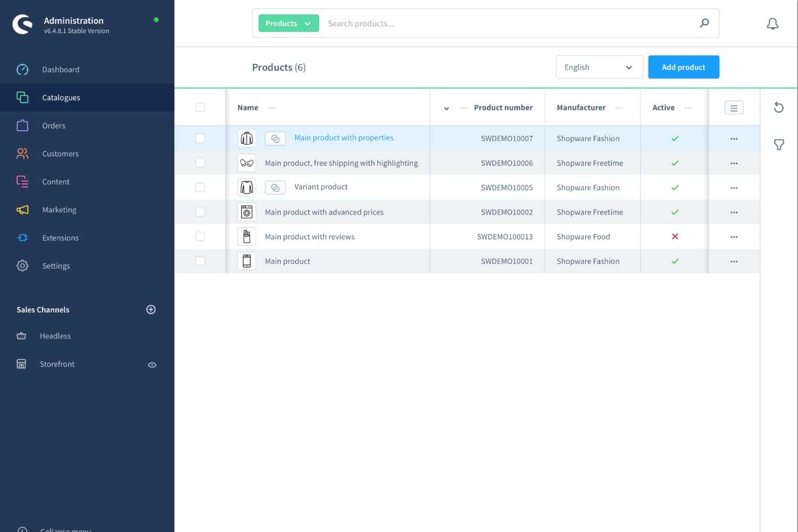Open the English language selector
This screenshot has height=532, width=798.
coord(599,67)
